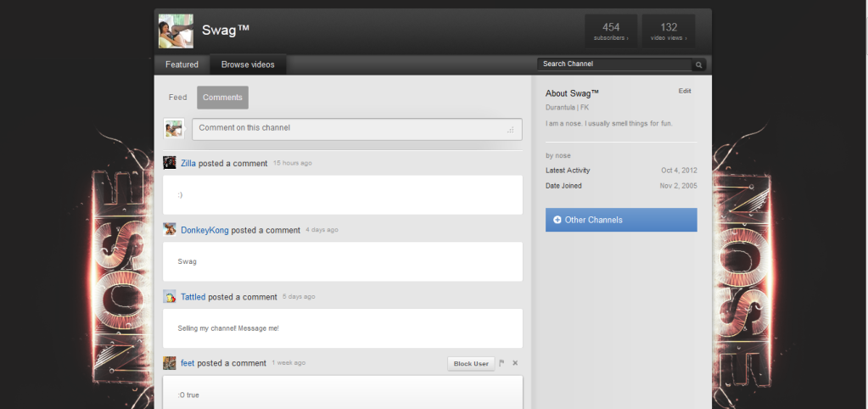
Task: Click the flag icon on feet's comment
Action: click(501, 363)
